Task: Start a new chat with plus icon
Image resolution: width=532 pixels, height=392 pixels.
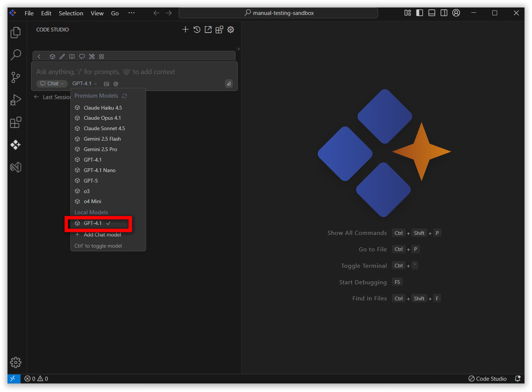Action: tap(185, 30)
